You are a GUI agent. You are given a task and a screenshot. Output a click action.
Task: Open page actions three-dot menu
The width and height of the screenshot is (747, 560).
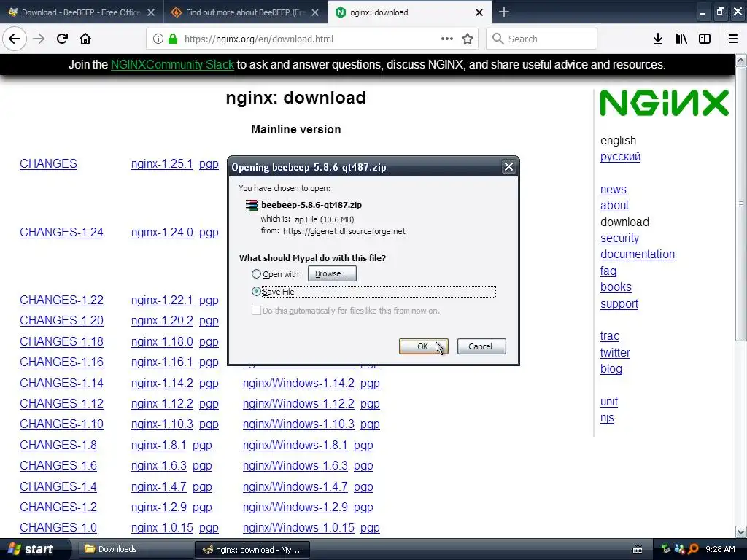[x=447, y=39]
